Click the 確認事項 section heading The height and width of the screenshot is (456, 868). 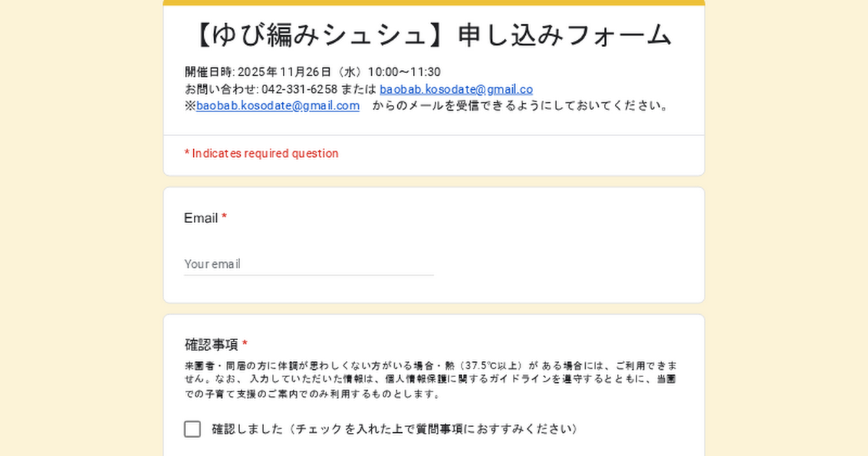pos(211,345)
